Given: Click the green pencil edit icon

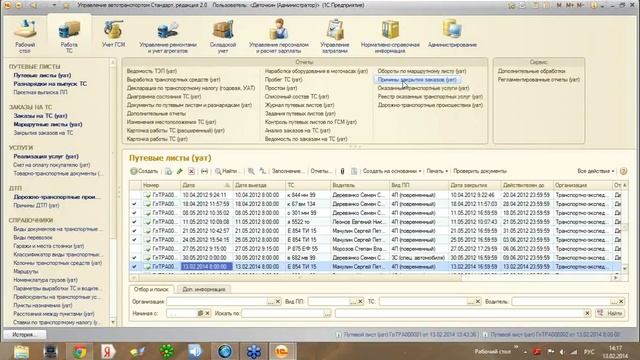Looking at the screenshot, I should (x=180, y=171).
